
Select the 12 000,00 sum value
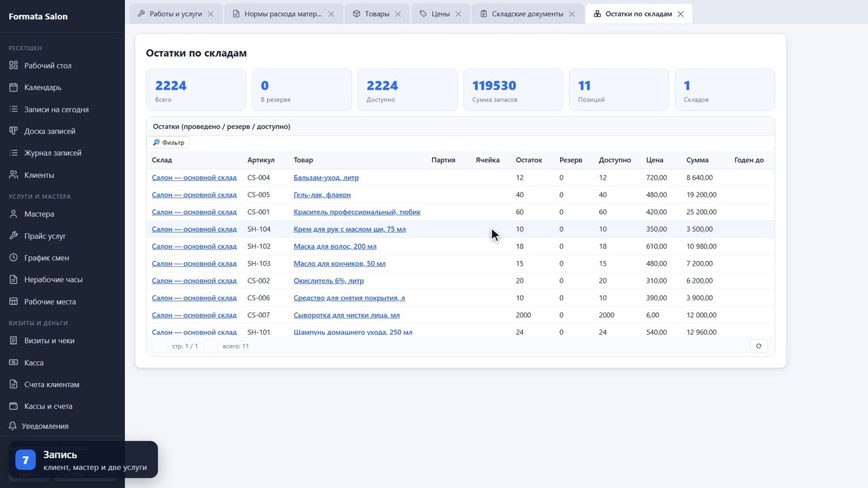click(x=701, y=315)
